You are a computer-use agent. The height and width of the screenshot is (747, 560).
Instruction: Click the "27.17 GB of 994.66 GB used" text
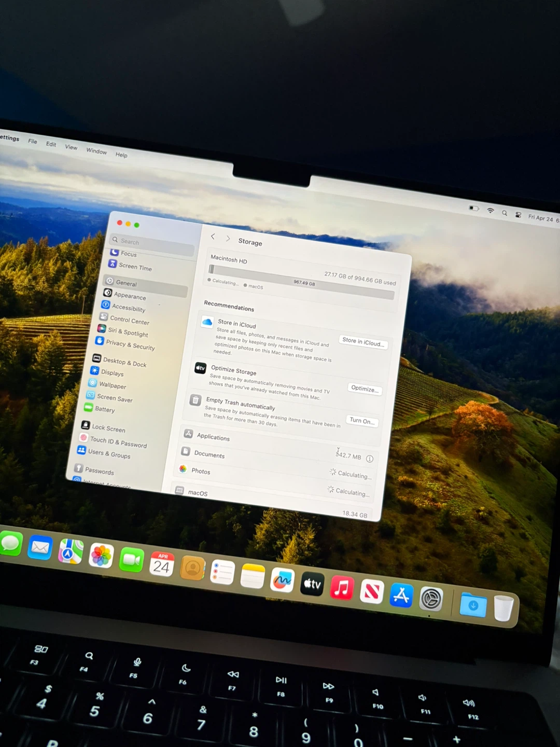pos(360,279)
